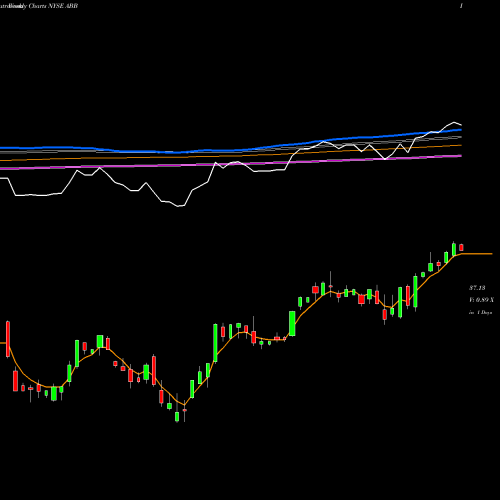Click the final red candlestick at chart's right end

coord(461,247)
